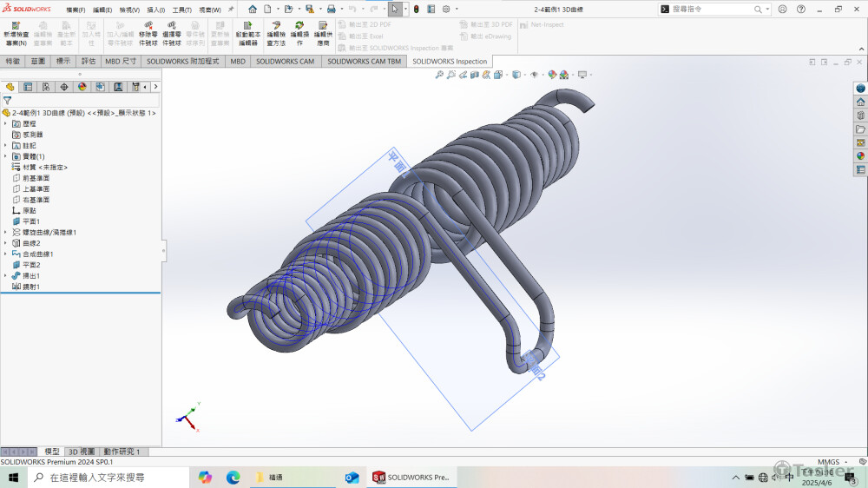Open the ConfigurationManager tab icon
This screenshot has height=488, width=868.
click(x=46, y=87)
